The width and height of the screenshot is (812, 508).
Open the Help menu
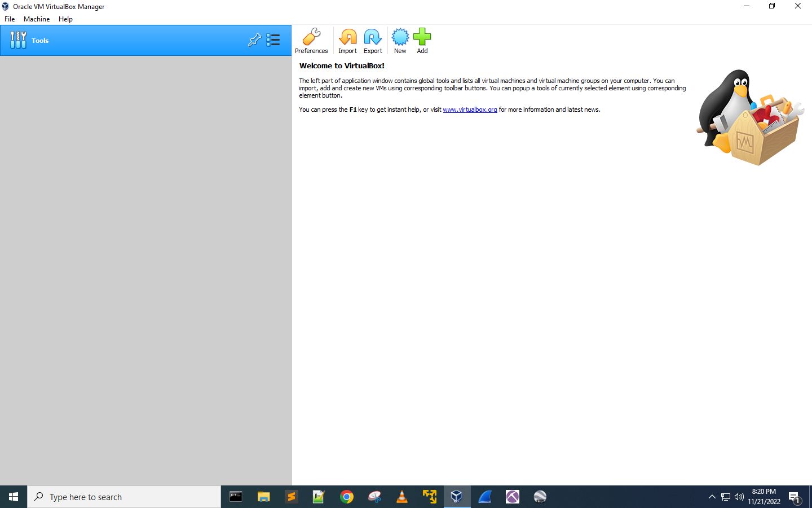[x=65, y=19]
